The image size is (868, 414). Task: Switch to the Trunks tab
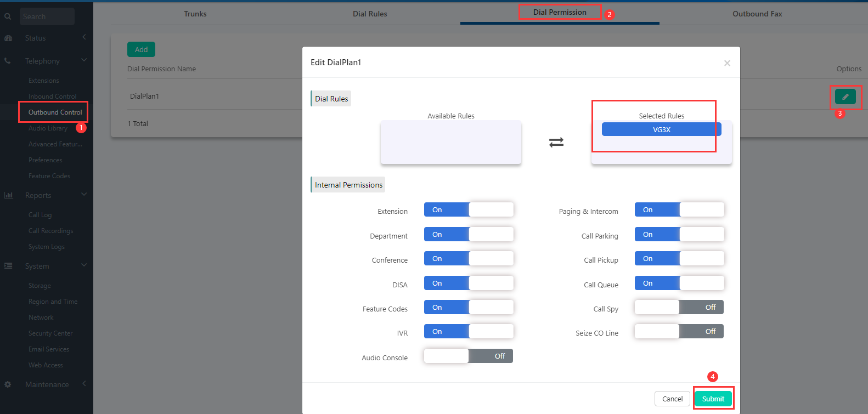(x=195, y=14)
